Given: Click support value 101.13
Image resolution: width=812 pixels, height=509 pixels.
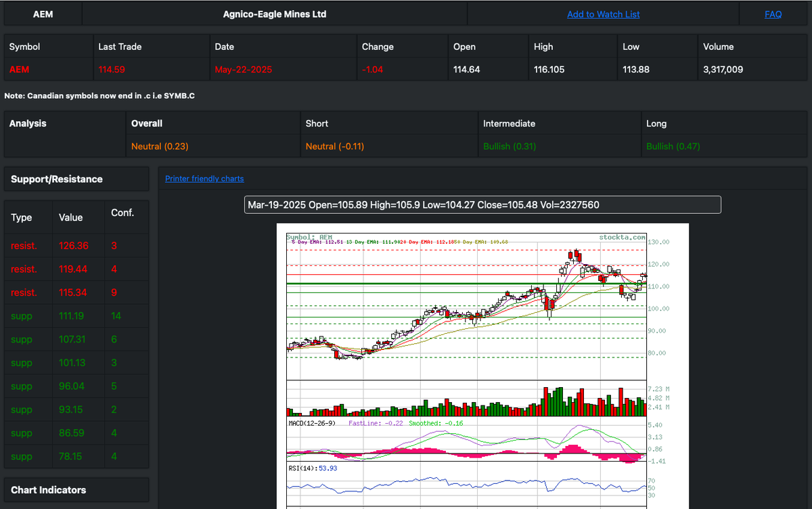Looking at the screenshot, I should [72, 363].
